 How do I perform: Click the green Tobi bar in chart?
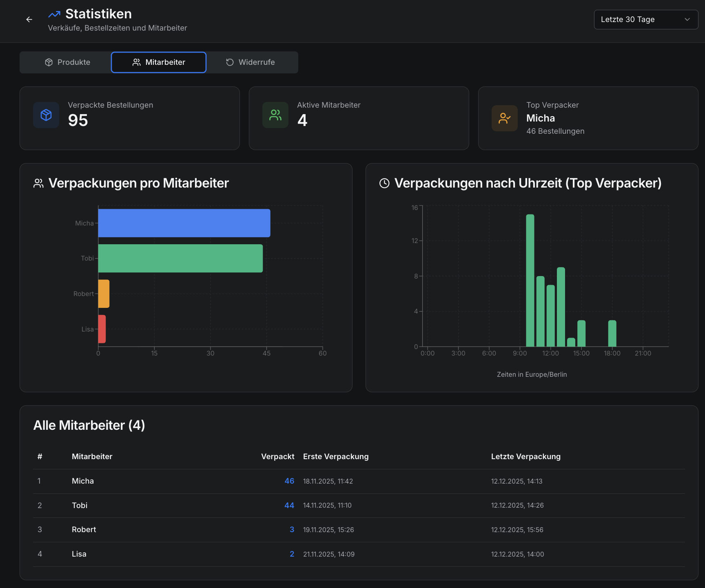(x=180, y=259)
